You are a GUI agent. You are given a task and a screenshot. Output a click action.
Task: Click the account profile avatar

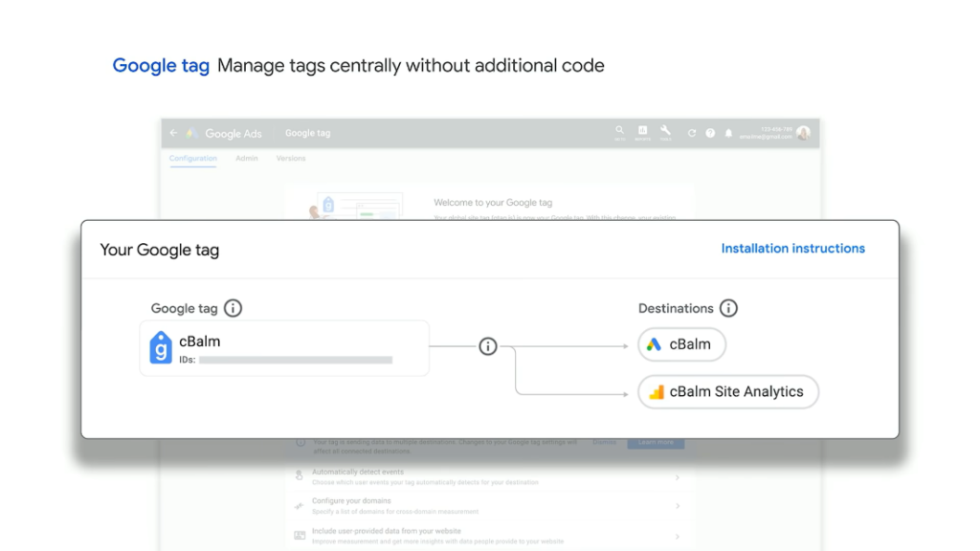tap(803, 133)
